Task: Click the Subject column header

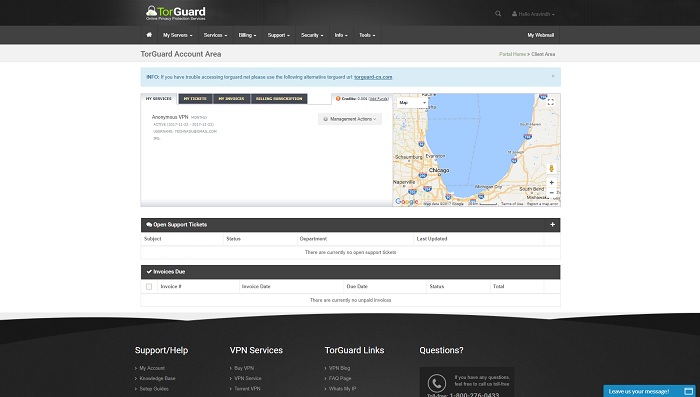Action: [153, 239]
